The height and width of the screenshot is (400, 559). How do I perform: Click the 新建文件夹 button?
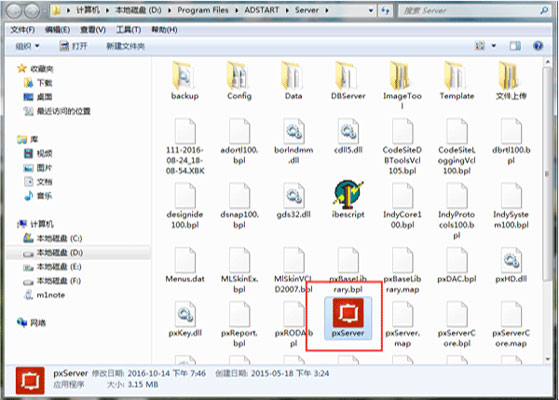(x=125, y=46)
